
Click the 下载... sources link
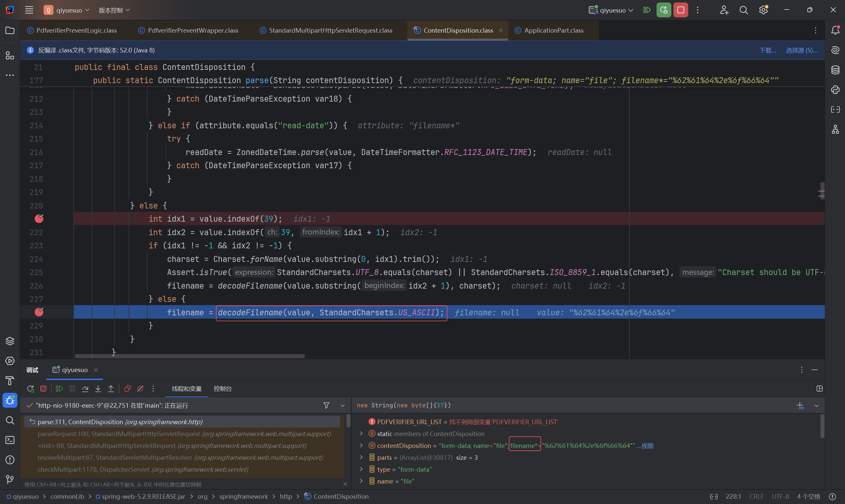click(x=767, y=50)
